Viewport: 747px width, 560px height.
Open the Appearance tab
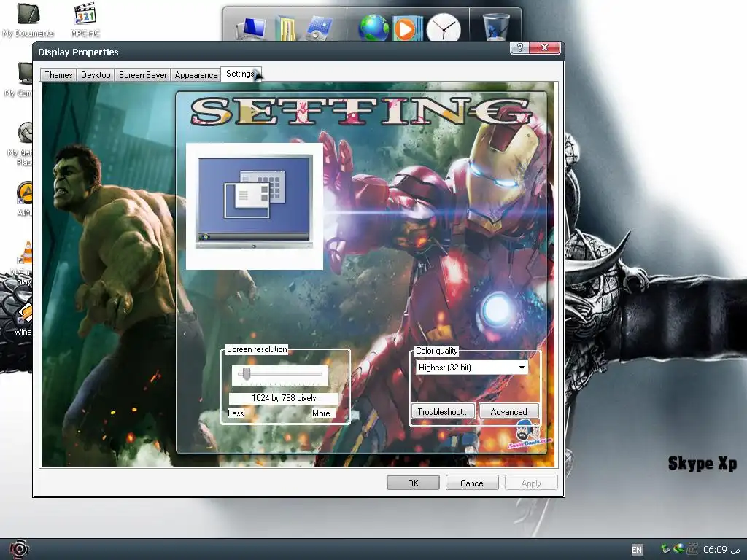[x=196, y=75]
